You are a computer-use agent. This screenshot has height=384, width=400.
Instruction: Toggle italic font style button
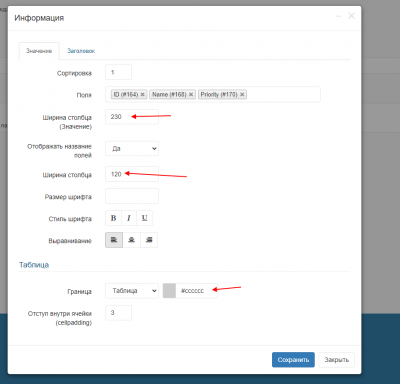(129, 218)
